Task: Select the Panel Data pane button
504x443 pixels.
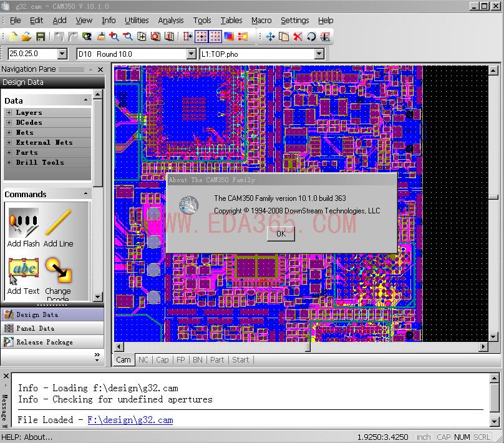Action: point(52,328)
